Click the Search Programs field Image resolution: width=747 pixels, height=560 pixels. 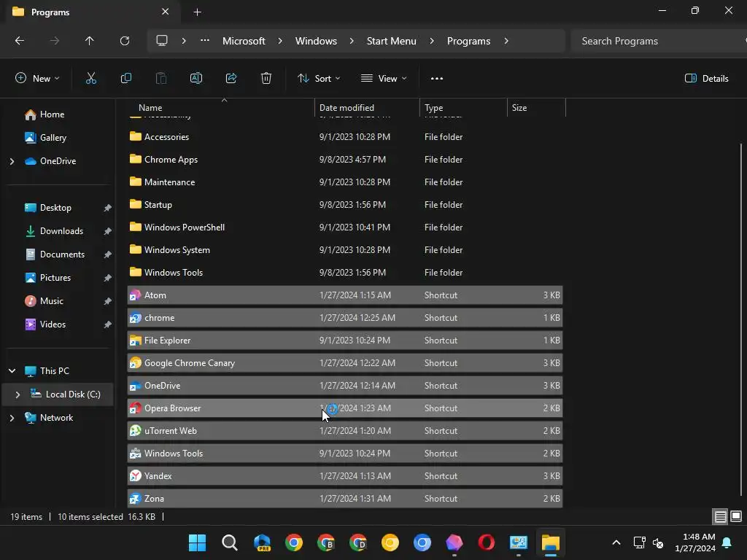(x=658, y=41)
